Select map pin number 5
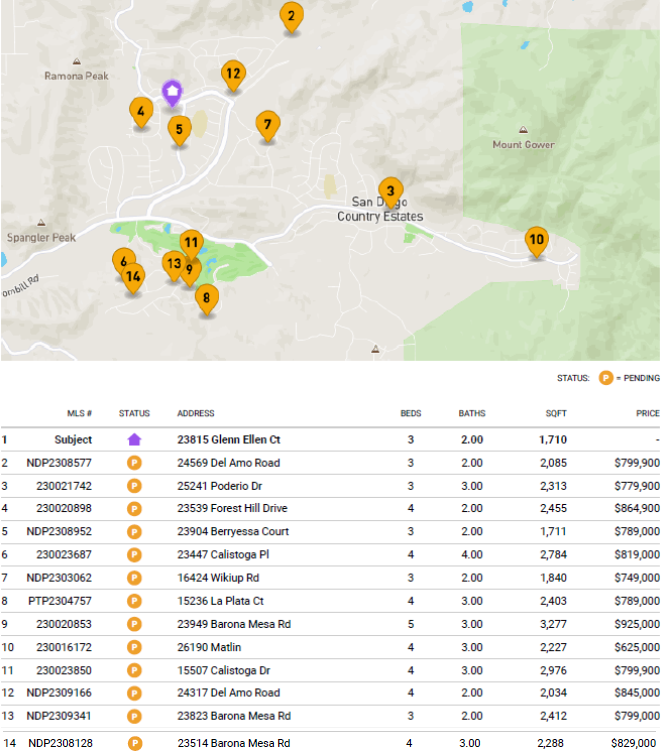The image size is (666, 754). tap(179, 131)
